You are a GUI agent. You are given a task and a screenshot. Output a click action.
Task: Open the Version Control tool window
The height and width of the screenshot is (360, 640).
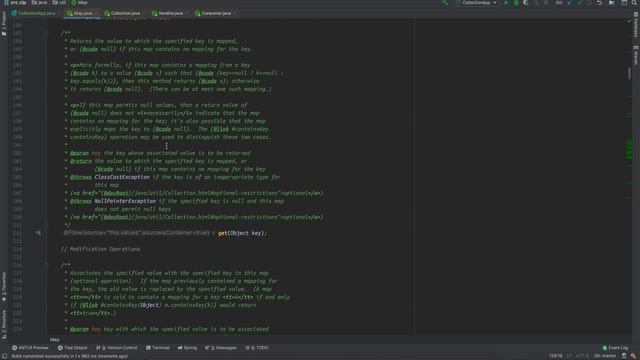(x=117, y=348)
